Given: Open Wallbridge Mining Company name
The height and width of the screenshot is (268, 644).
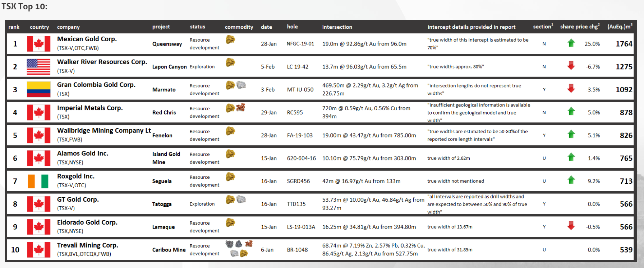Looking at the screenshot, I should [104, 131].
